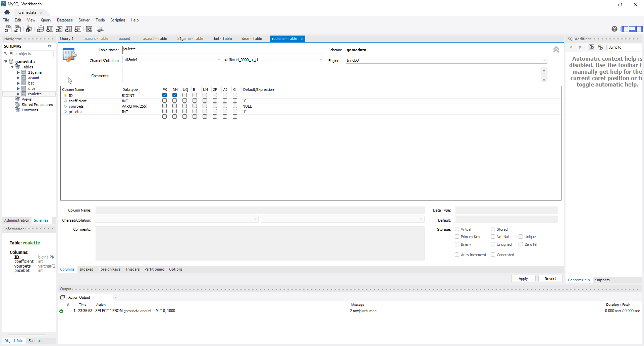Check NN for coefficient column

tap(175, 101)
